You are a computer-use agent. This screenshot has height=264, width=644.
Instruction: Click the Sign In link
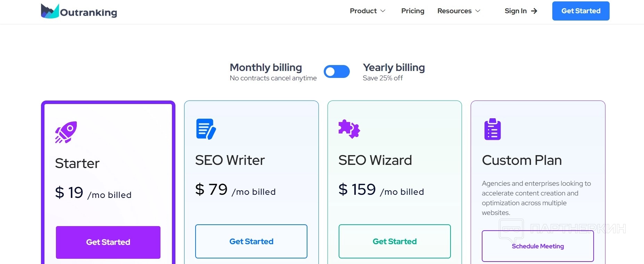(x=515, y=11)
